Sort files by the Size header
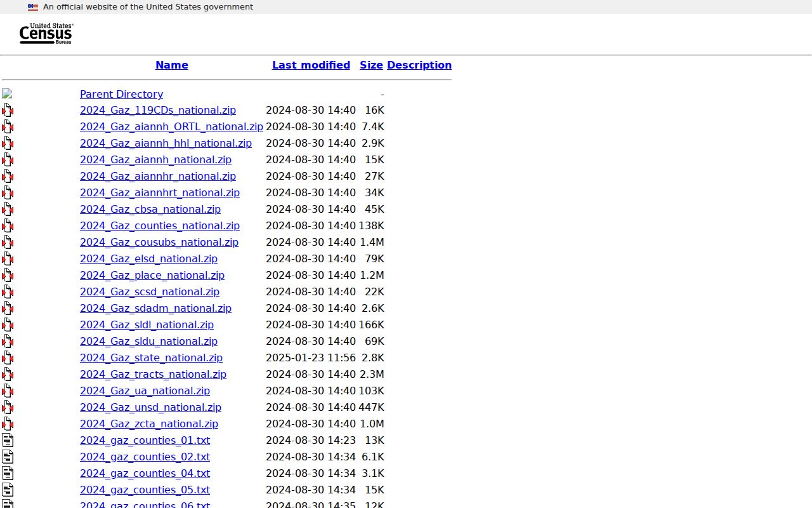This screenshot has width=812, height=508. pos(371,65)
